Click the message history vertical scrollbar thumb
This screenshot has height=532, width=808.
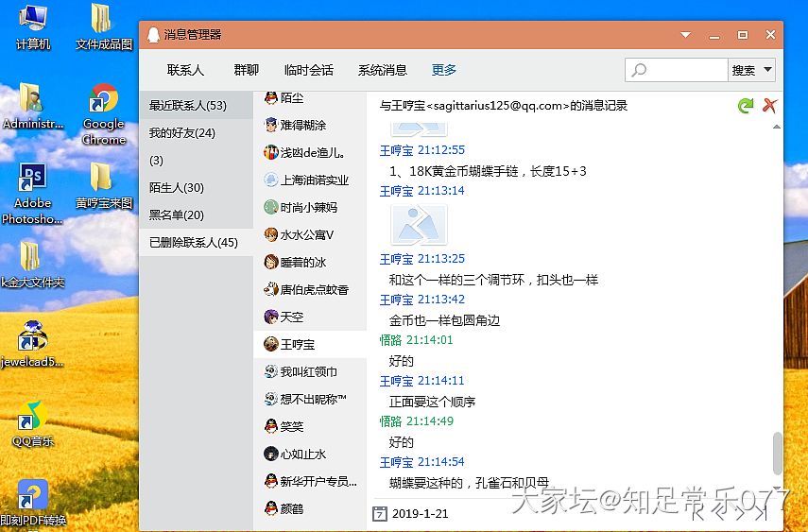(778, 452)
